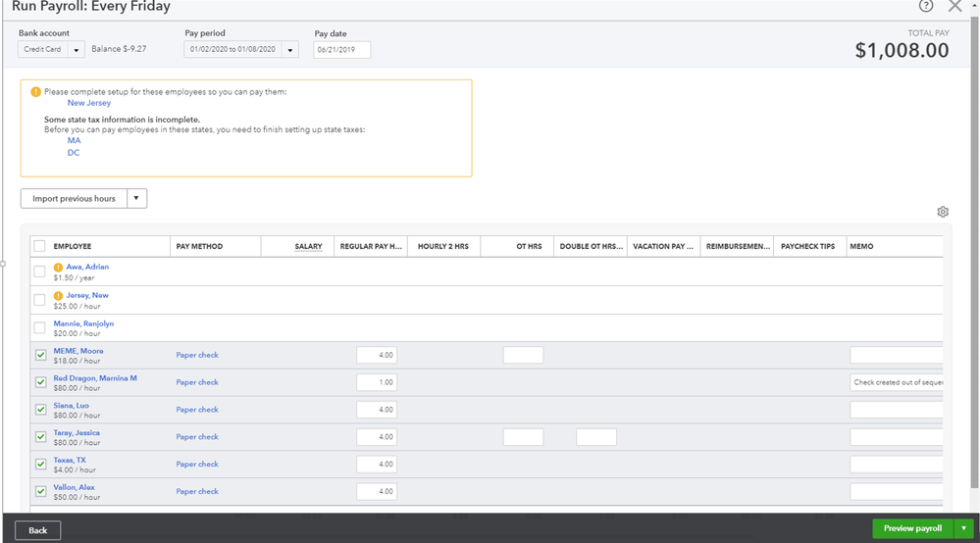The height and width of the screenshot is (543, 980).
Task: Click warning icon beside Jersey, New
Action: 58,295
